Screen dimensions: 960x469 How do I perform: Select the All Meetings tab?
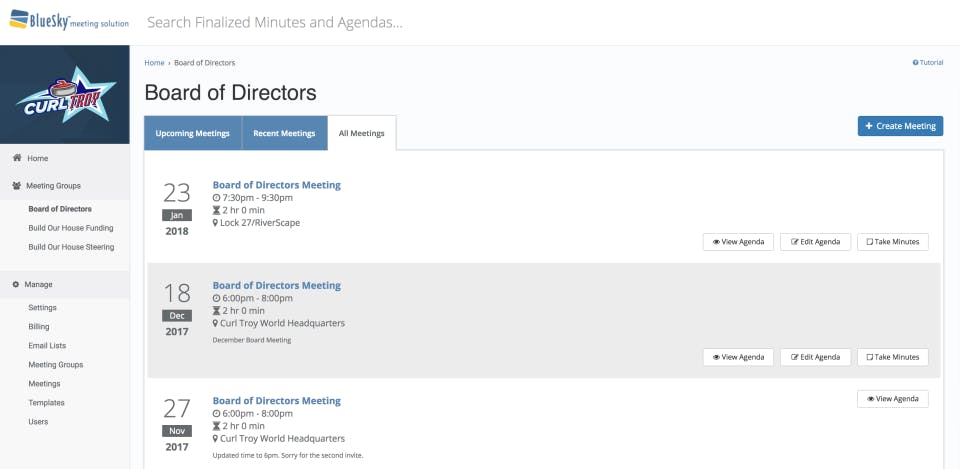pyautogui.click(x=361, y=133)
